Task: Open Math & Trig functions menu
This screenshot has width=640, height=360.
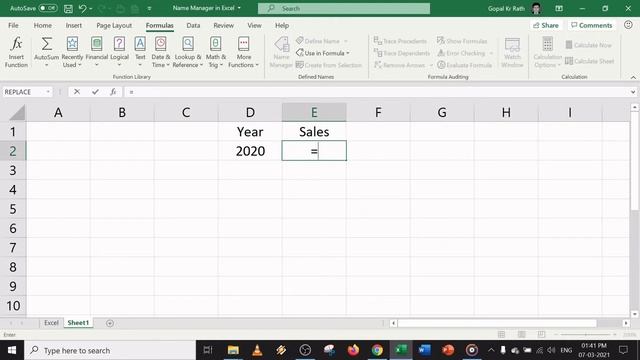Action: coord(216,52)
